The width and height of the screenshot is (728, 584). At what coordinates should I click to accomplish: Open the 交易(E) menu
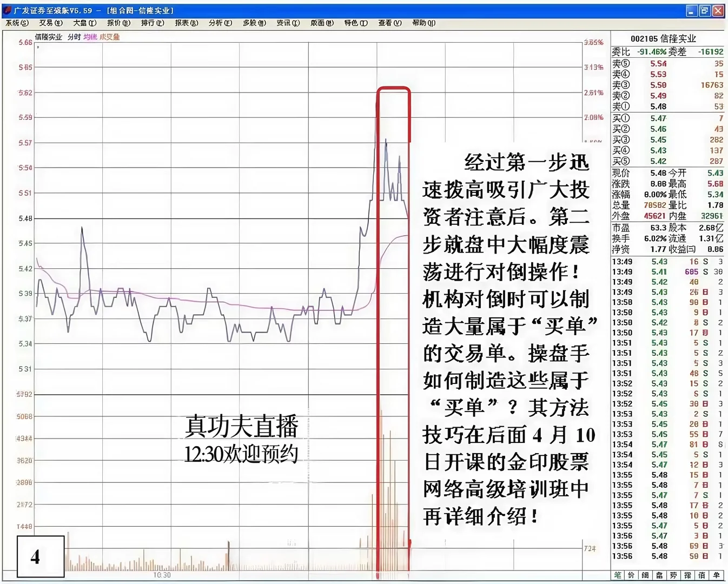pos(50,23)
